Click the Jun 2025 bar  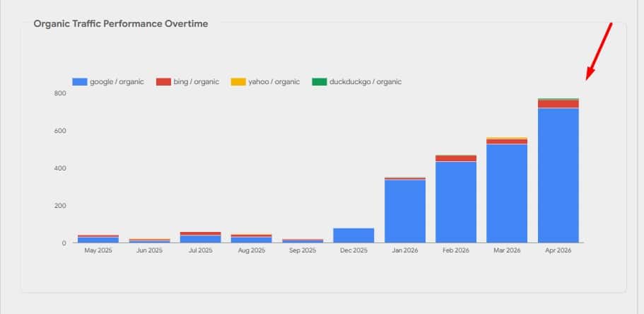tap(149, 241)
